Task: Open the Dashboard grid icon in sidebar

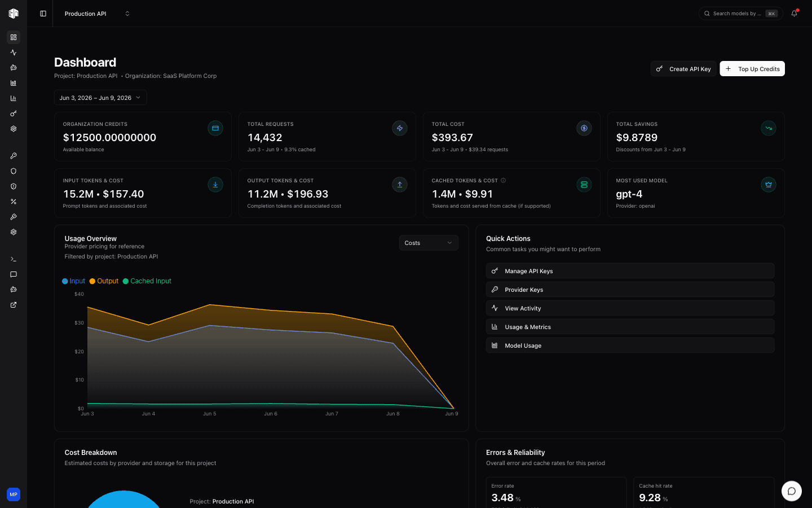Action: tap(14, 37)
